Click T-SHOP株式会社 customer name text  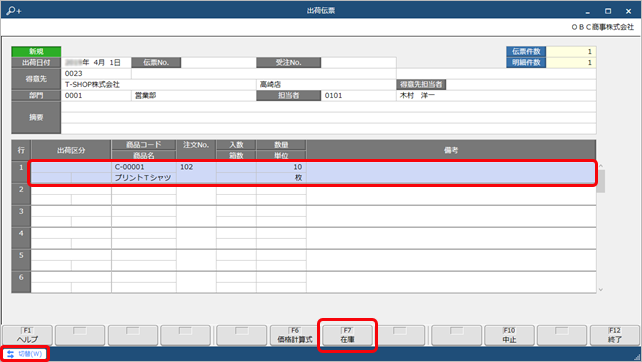coord(93,85)
